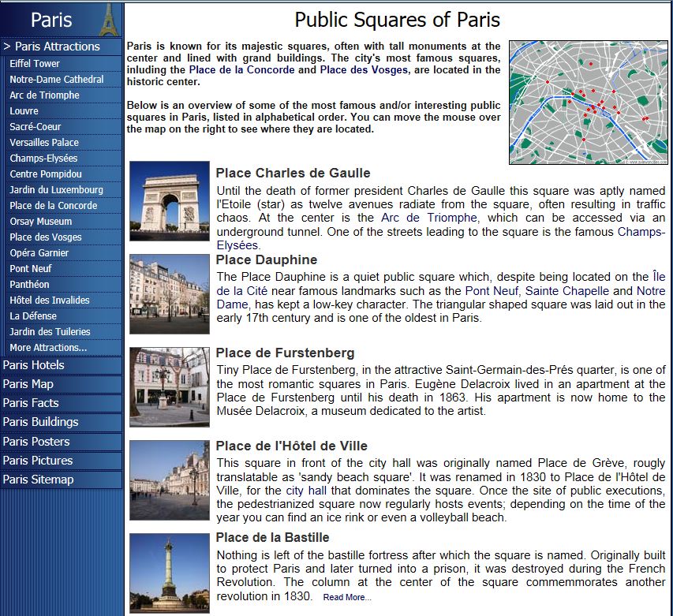Viewport: 673px width, 616px height.
Task: Follow the Notre Dame link in Place Dauphine text
Action: (x=651, y=291)
